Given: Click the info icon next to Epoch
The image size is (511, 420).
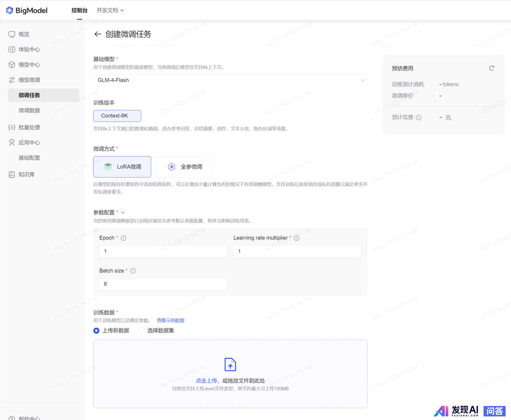Looking at the screenshot, I should click(124, 238).
